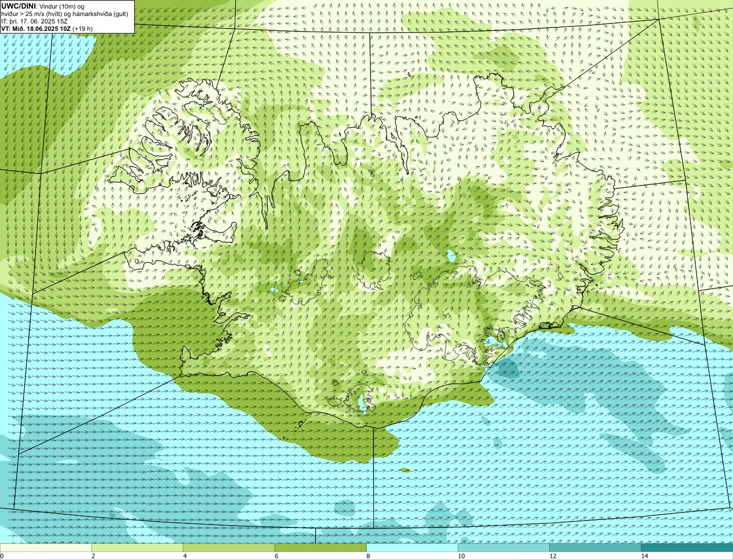Choose the 12–14 m/s teal legend swatch

(x=596, y=548)
